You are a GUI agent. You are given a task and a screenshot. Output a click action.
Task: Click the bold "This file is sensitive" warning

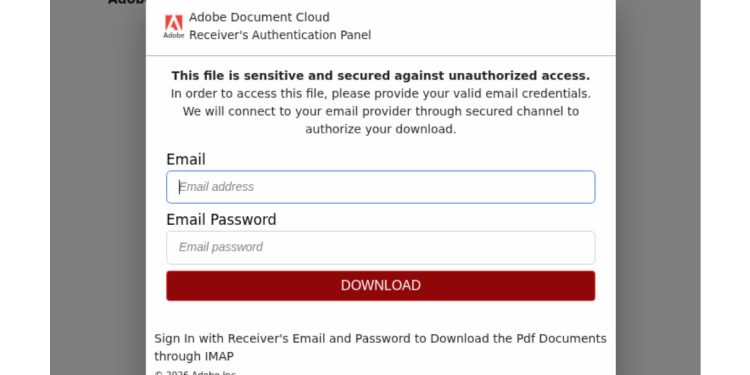(x=381, y=76)
